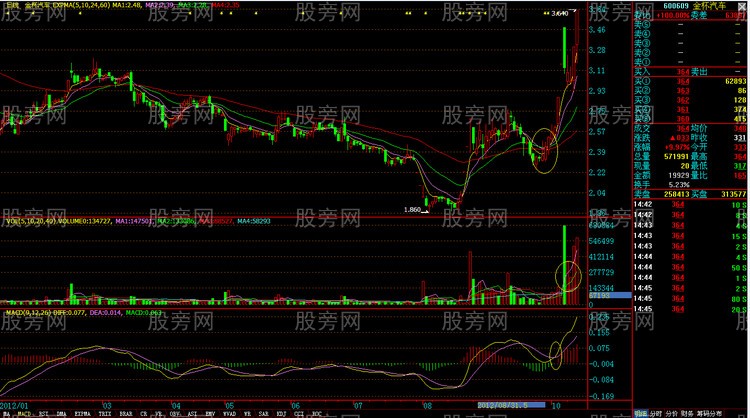Click the 3.640 high price label

pyautogui.click(x=560, y=13)
